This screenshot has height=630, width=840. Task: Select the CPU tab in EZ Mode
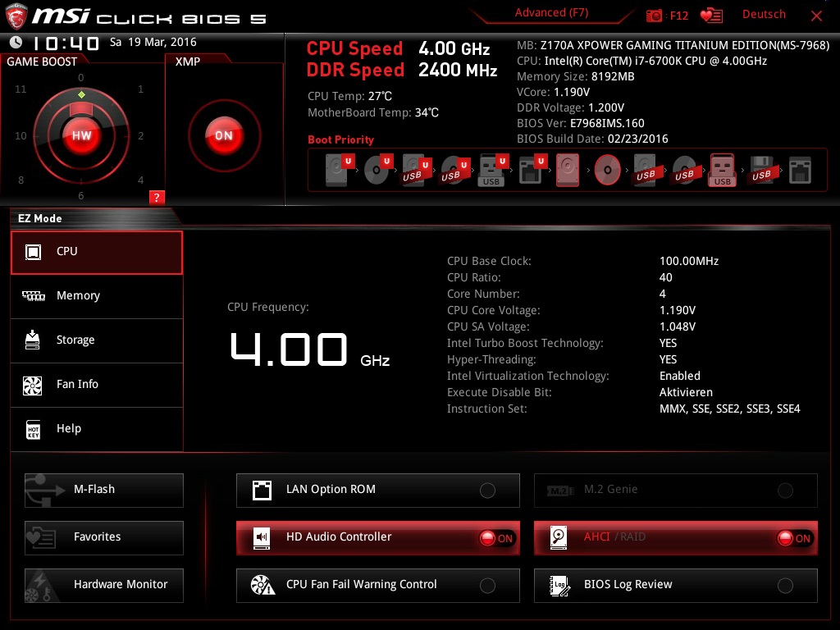[x=97, y=253]
